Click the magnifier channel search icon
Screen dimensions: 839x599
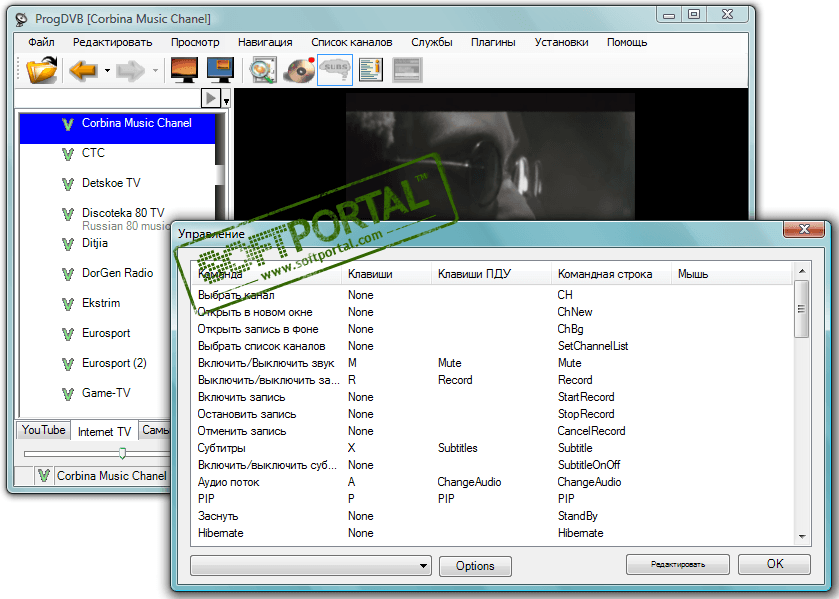[x=263, y=70]
